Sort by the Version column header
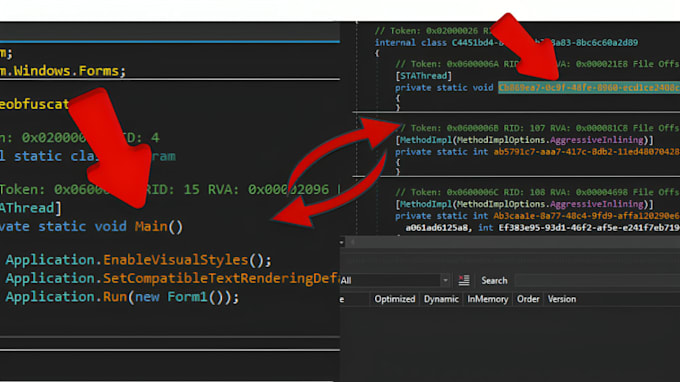 (562, 299)
